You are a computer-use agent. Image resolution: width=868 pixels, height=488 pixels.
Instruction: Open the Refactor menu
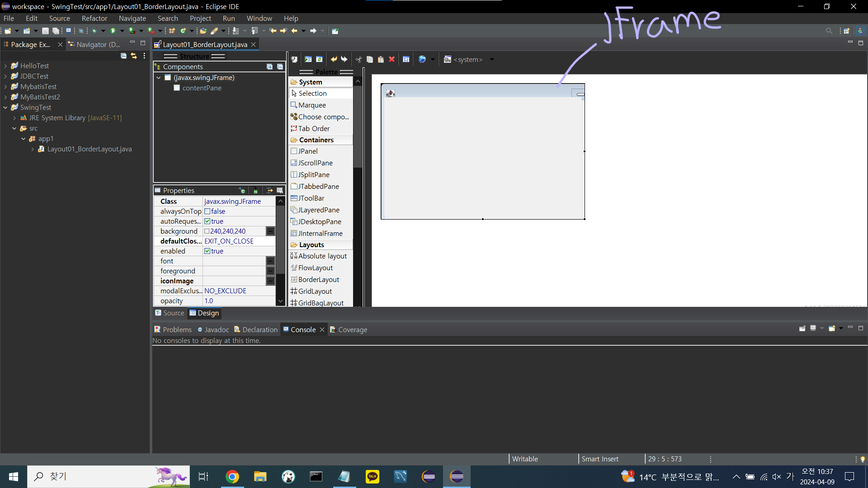[x=94, y=19]
